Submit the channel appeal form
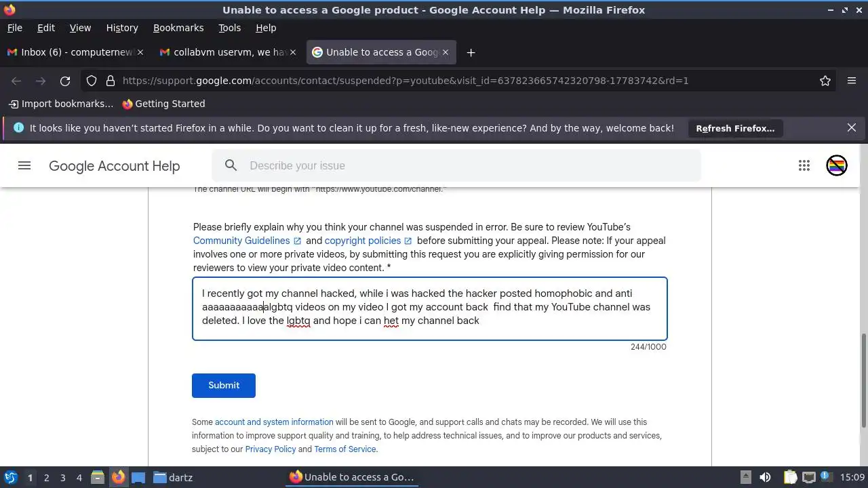 224,385
